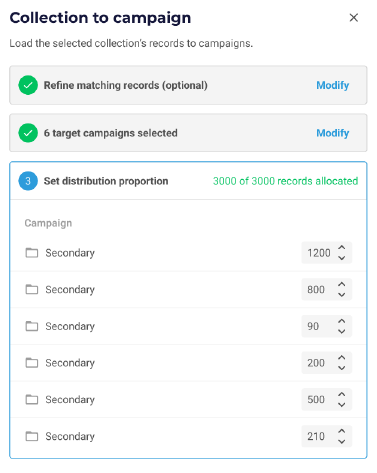This screenshot has width=377, height=473.
Task: Decrease the 90 allocation with down arrow
Action: 341,331
